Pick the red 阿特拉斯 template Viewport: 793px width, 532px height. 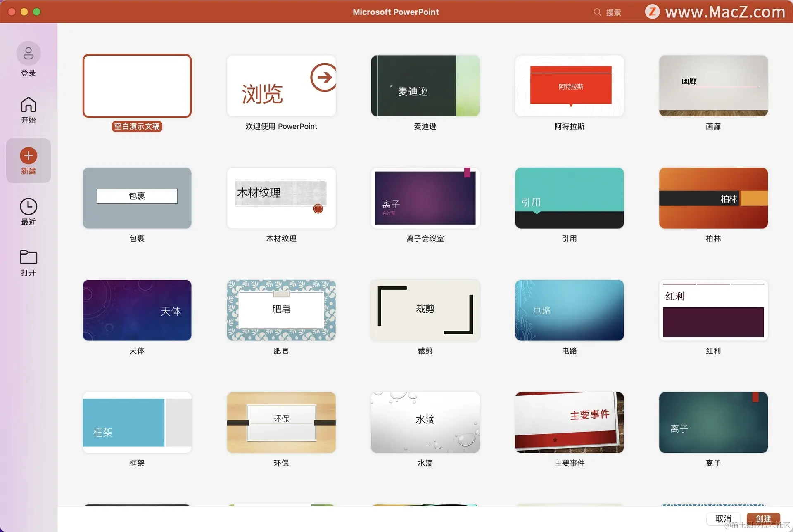[x=569, y=86]
